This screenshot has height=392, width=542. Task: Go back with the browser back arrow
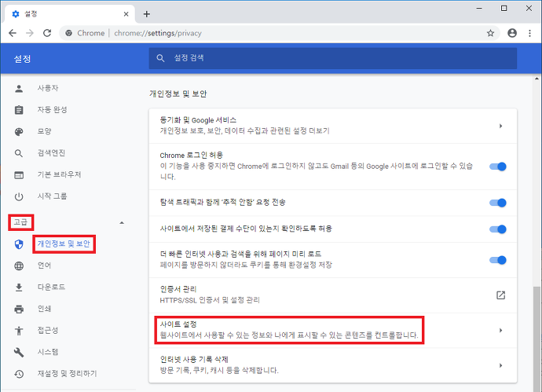click(13, 33)
